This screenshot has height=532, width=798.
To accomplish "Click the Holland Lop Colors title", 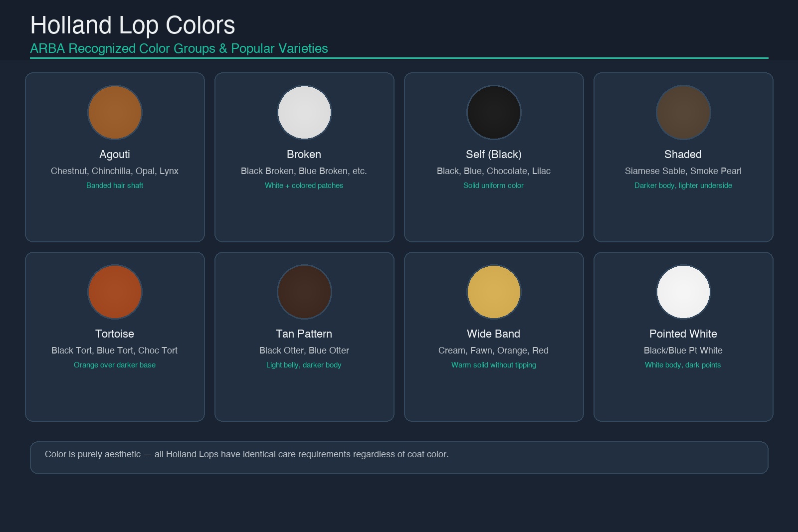I will pyautogui.click(x=133, y=26).
